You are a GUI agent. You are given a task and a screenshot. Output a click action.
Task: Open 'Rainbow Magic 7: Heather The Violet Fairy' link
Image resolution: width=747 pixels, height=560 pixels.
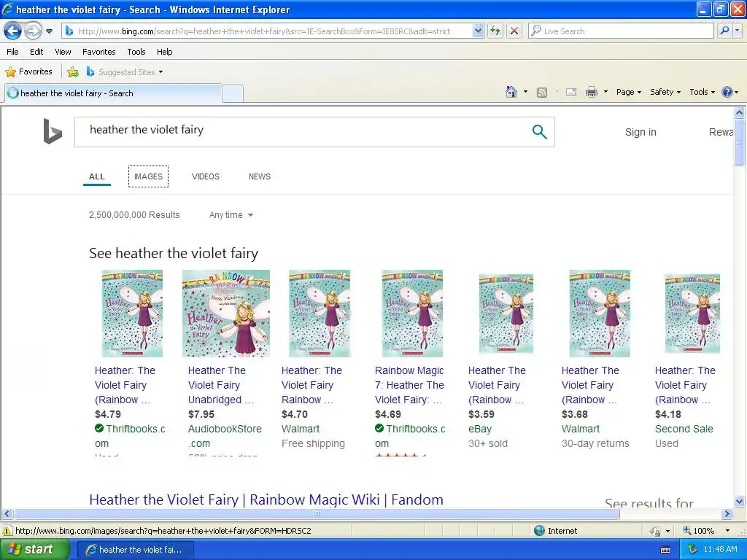(x=409, y=385)
